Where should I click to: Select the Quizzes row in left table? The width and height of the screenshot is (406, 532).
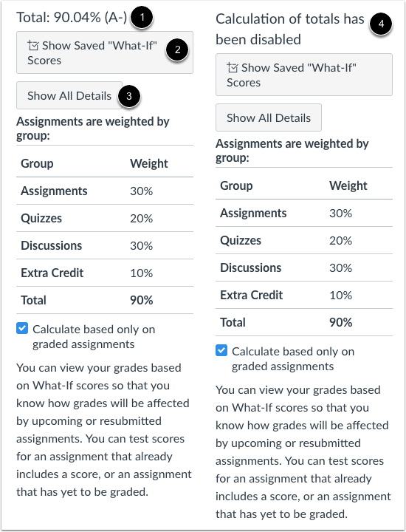(x=105, y=218)
